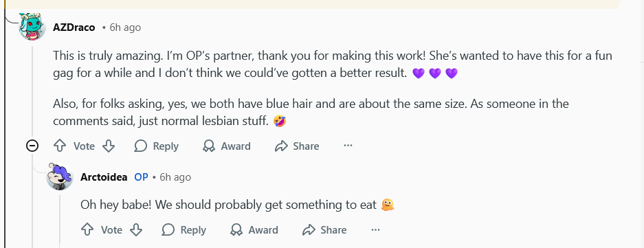
Task: Click the 6h ago timestamp on Arctoidea's reply
Action: coord(175,177)
